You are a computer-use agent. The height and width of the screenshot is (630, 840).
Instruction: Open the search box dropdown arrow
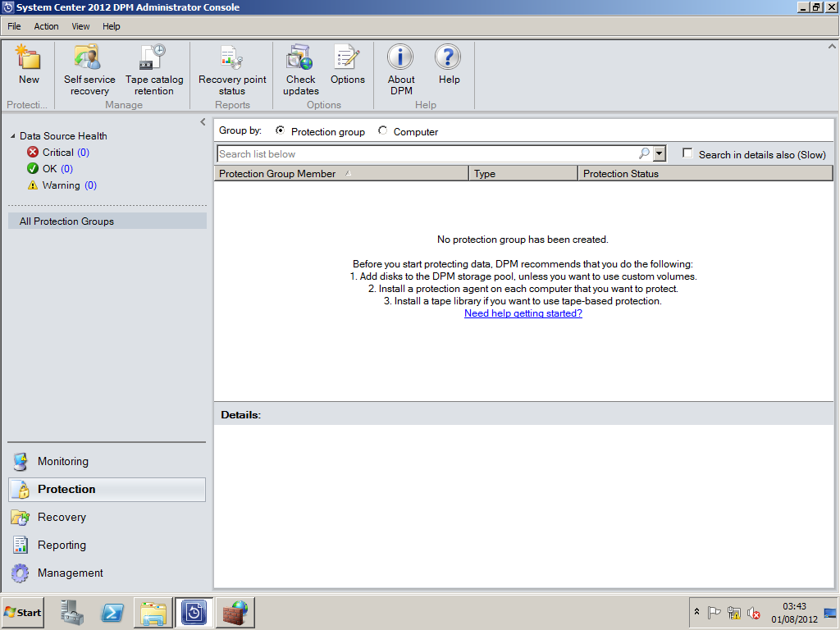point(660,153)
